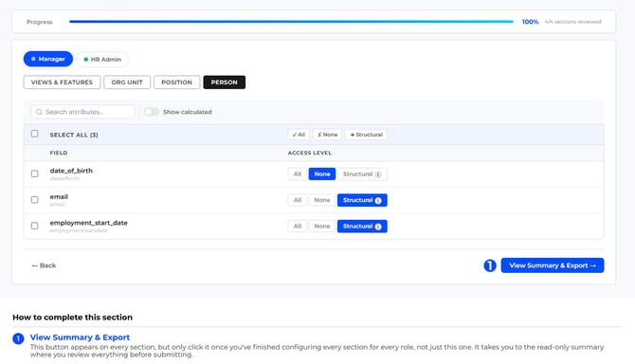Set employment_start_date access to None
This screenshot has width=635, height=364.
coord(322,226)
